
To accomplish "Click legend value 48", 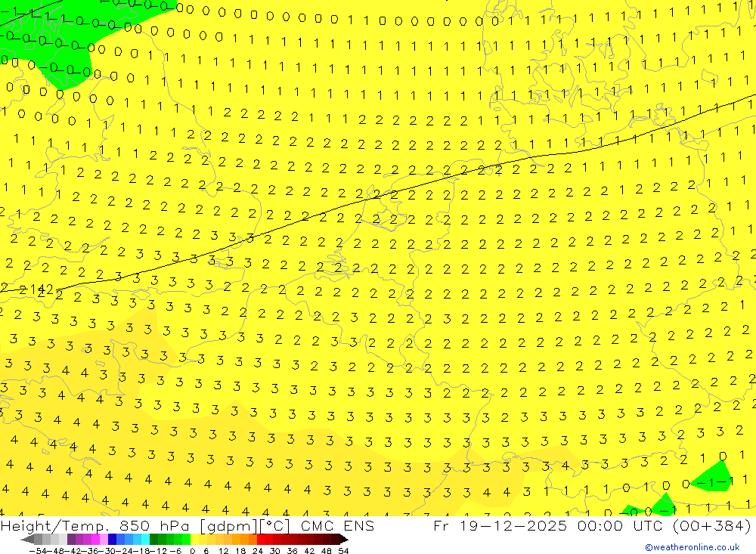I will (x=326, y=551).
